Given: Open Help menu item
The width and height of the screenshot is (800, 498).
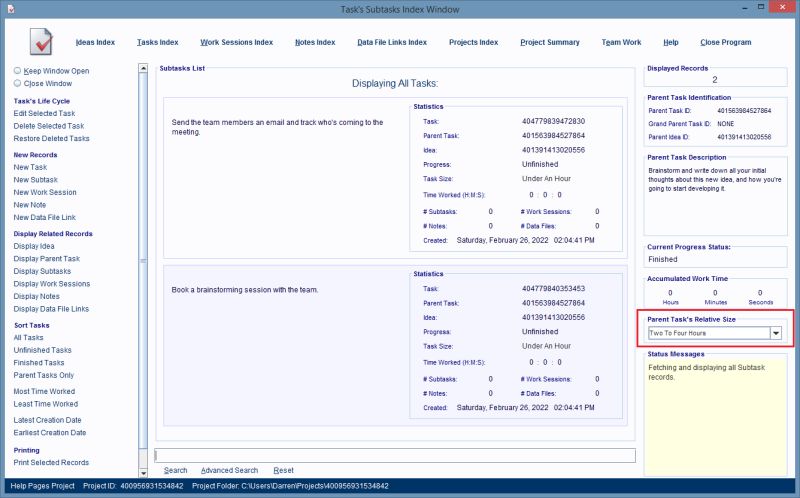Looking at the screenshot, I should click(670, 42).
